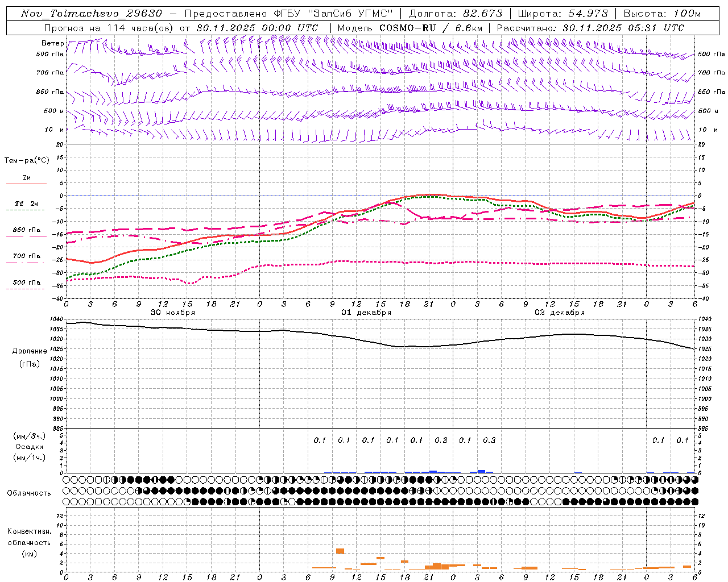Screen dimensions: 728x582
Task: Select the 01 декабря date label
Action: click(x=366, y=313)
